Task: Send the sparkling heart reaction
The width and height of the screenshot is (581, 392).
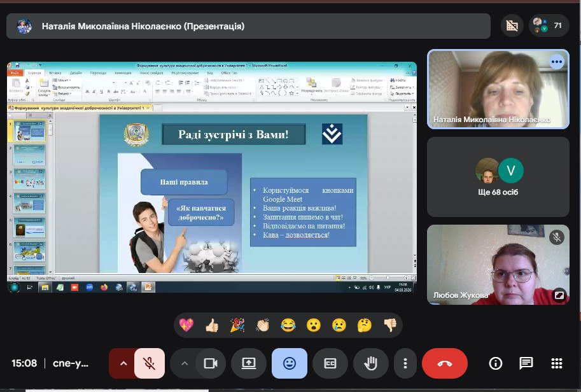Action: pos(186,325)
